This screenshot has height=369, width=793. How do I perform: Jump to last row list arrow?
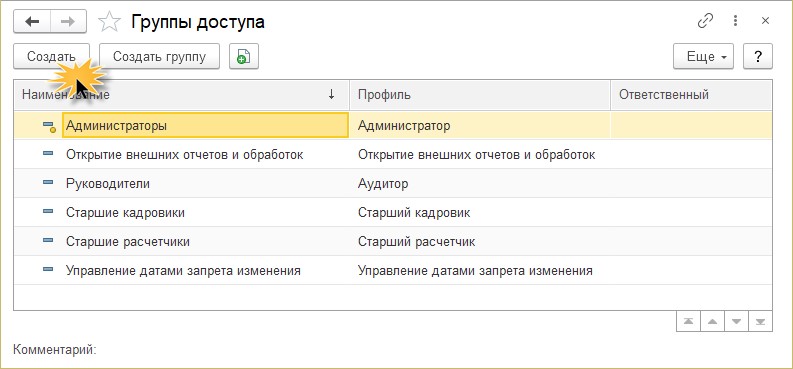(760, 321)
